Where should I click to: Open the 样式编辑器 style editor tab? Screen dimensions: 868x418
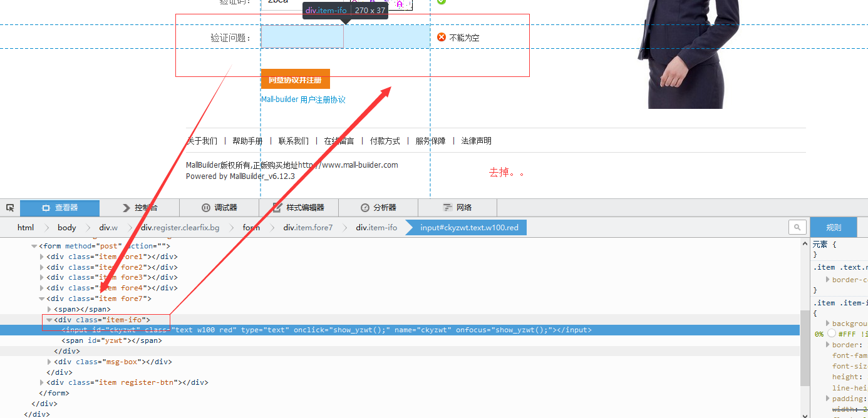click(x=299, y=208)
